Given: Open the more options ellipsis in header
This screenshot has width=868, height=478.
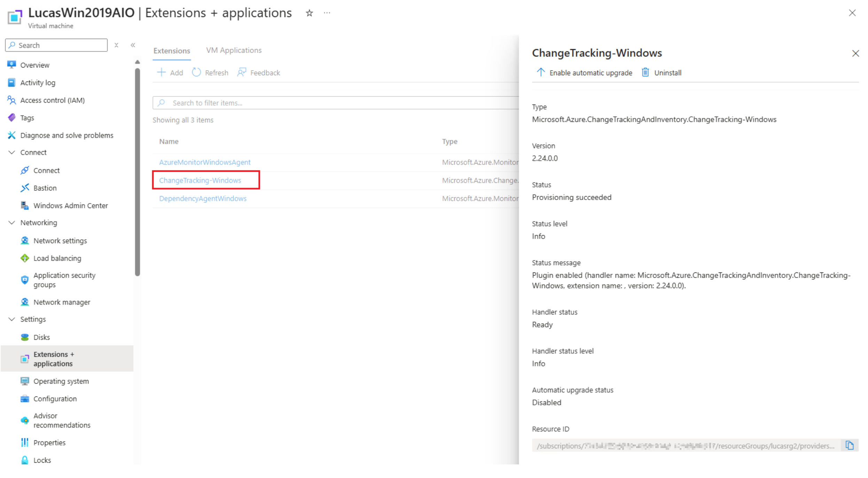Looking at the screenshot, I should point(327,13).
